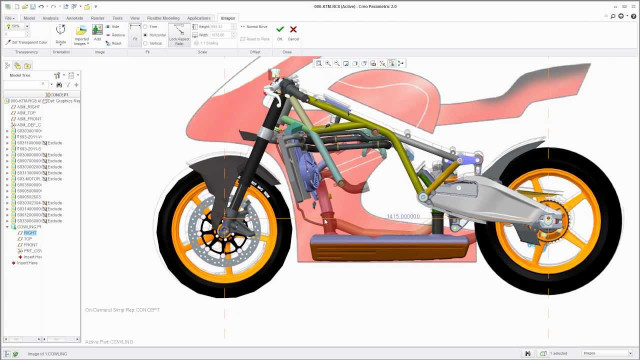Screen dimensions: 640x360
Task: Select the Vertical fit radio button
Action: [x=145, y=43]
